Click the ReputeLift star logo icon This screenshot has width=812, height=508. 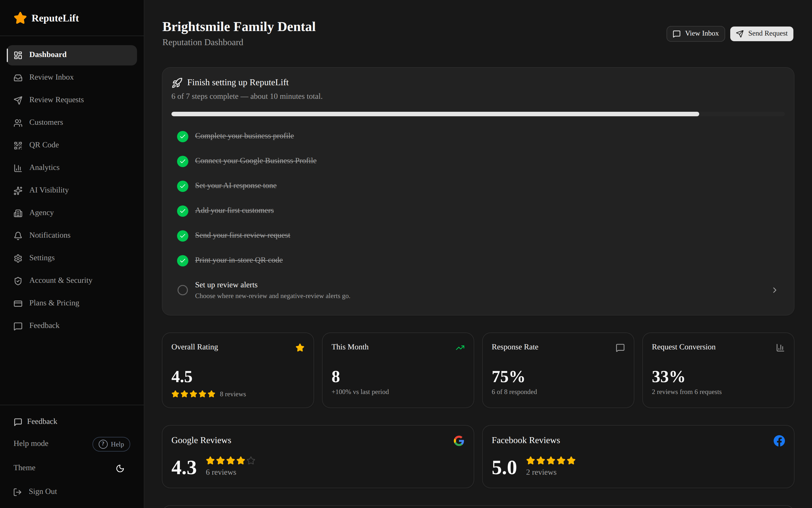[20, 18]
